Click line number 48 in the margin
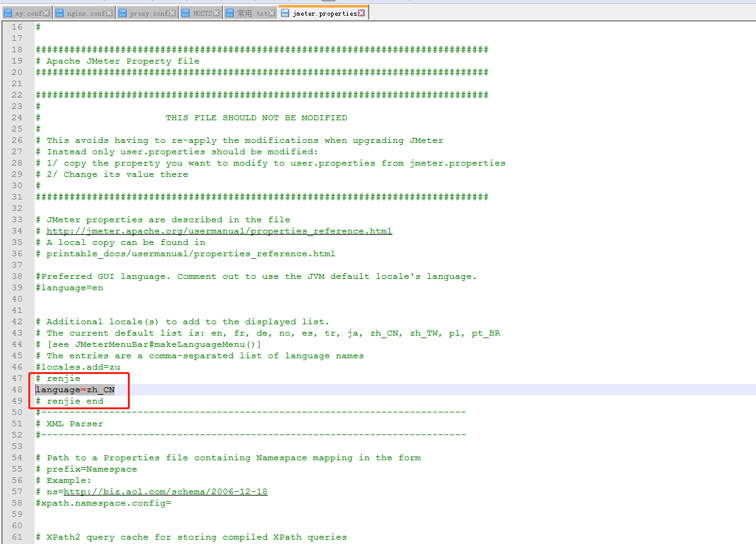 pos(16,390)
